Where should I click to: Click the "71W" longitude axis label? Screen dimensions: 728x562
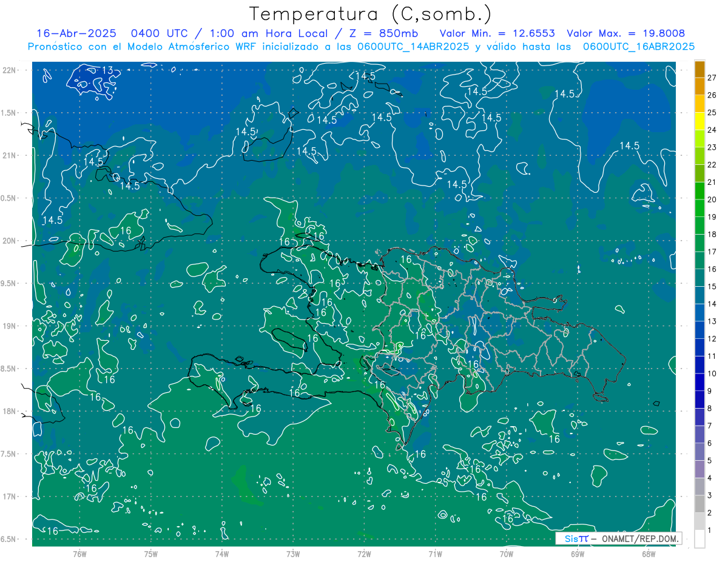[435, 554]
